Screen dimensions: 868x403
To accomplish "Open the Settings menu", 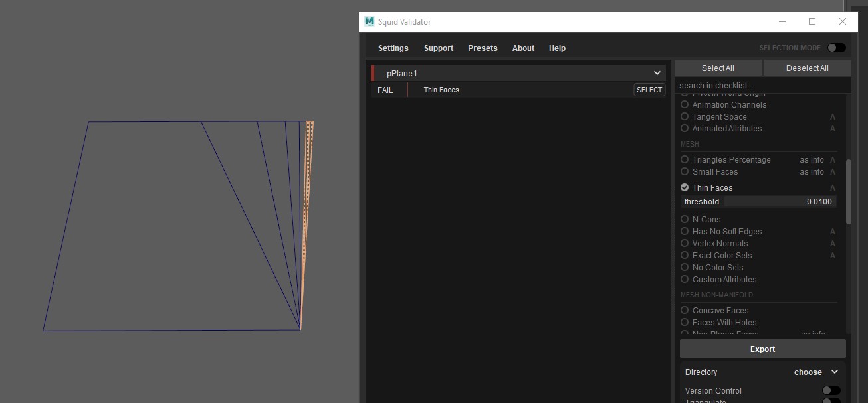I will click(393, 48).
